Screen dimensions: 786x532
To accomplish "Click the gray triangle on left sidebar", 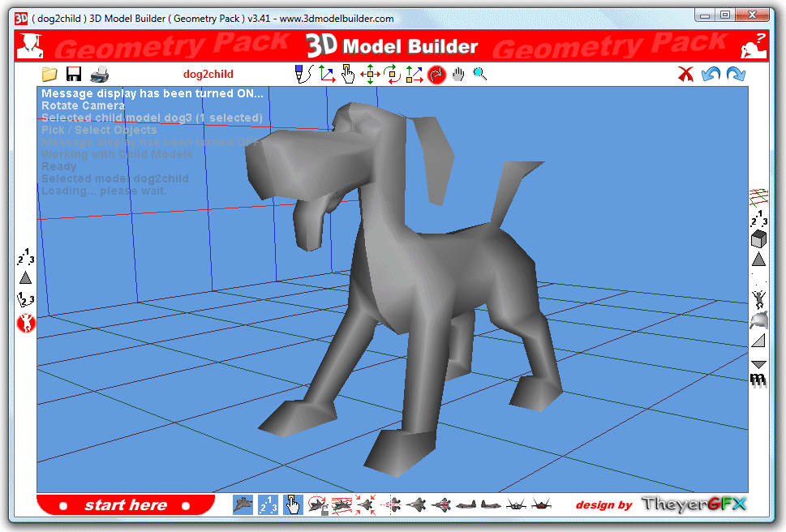I will click(25, 277).
